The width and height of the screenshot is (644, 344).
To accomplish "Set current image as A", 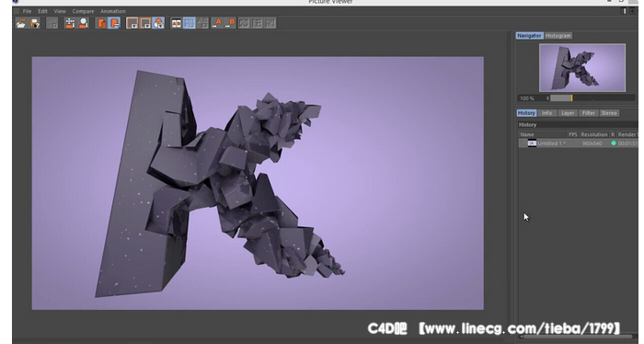I will (216, 23).
